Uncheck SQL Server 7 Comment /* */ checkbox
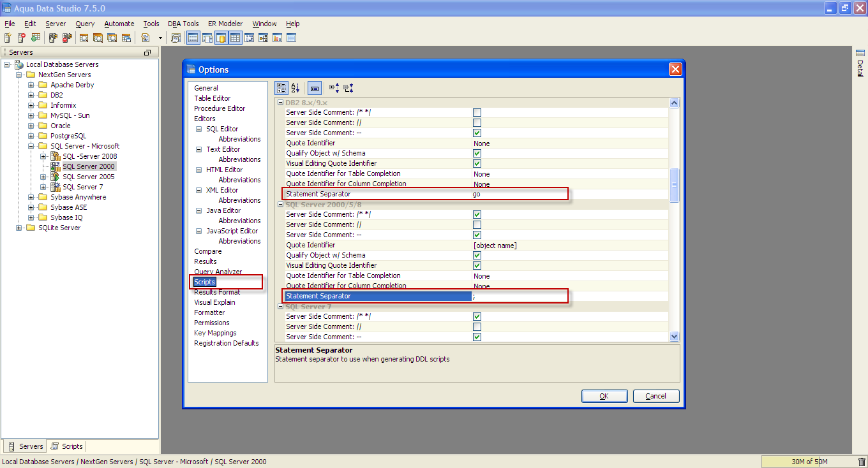This screenshot has height=468, width=868. click(477, 317)
